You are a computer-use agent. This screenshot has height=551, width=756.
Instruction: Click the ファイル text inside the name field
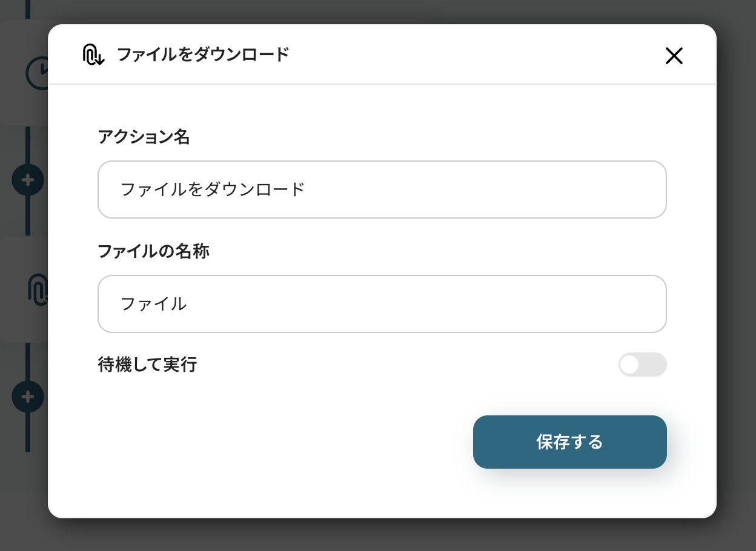(154, 304)
